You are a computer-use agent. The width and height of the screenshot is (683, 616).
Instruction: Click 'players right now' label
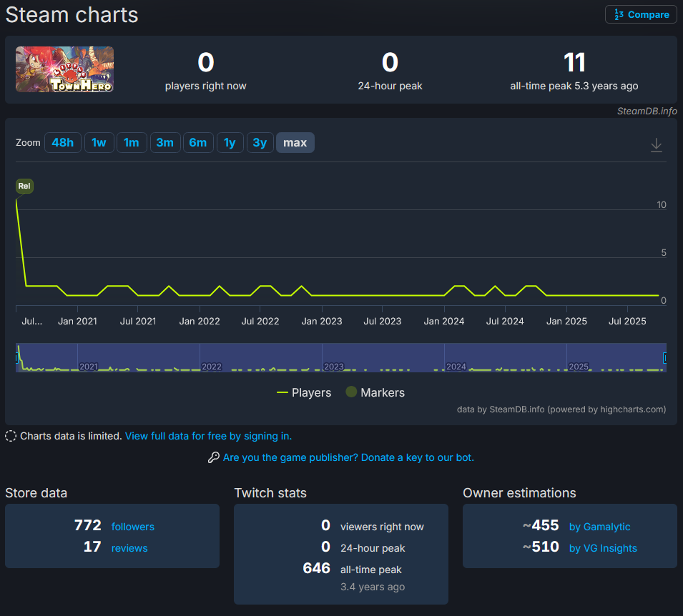[x=205, y=86]
